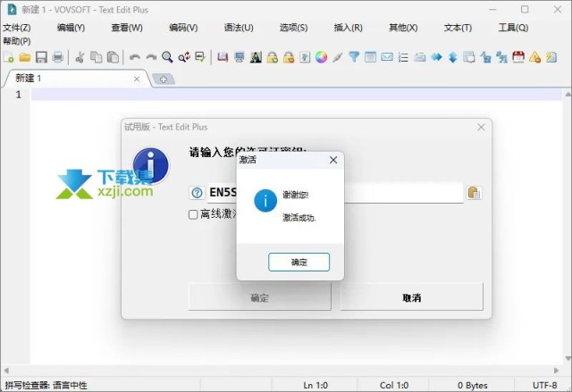Click the Undo arrow icon

pos(135,57)
